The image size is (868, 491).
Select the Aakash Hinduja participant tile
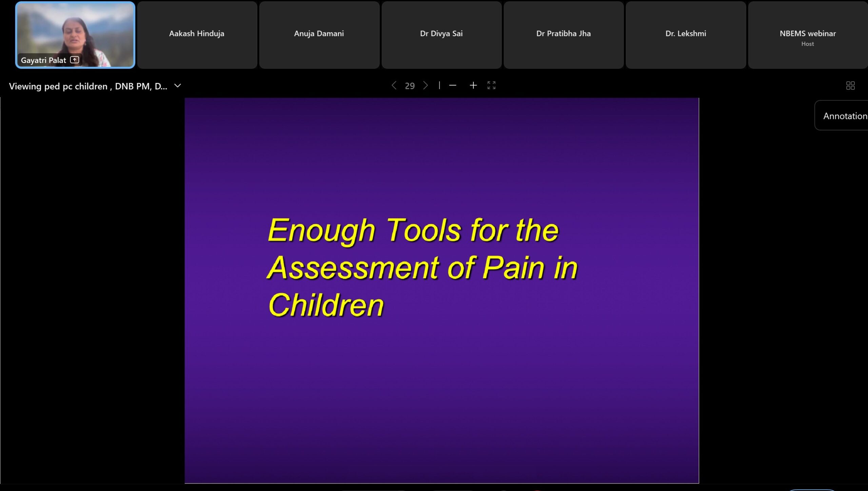click(197, 34)
